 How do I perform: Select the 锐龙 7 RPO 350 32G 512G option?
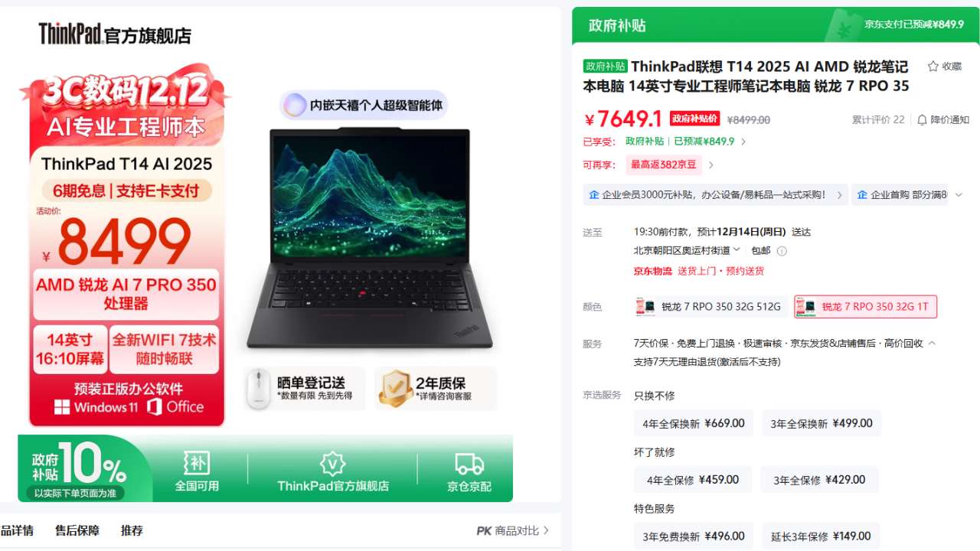click(x=709, y=307)
